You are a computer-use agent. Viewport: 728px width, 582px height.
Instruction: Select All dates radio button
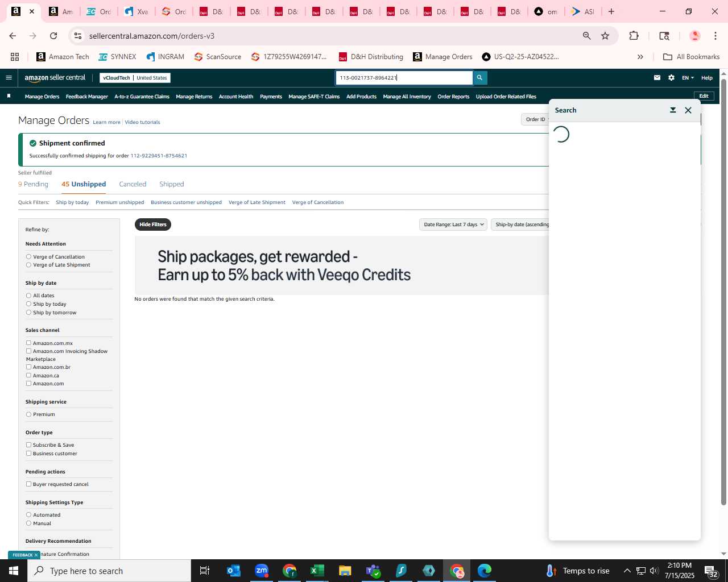[28, 296]
